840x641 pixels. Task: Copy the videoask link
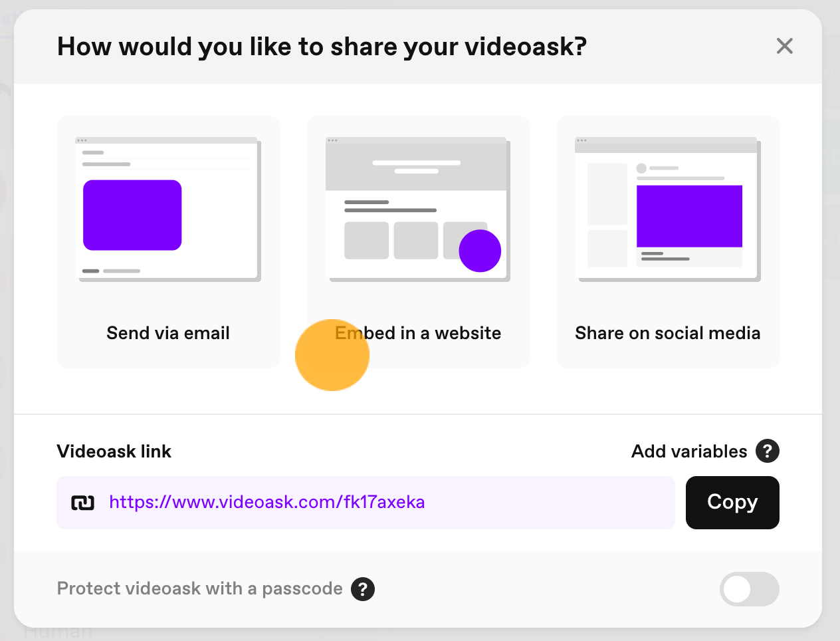732,503
